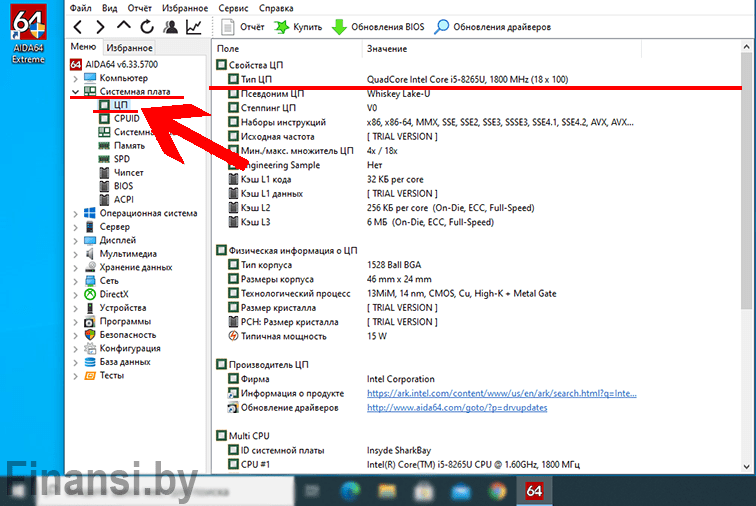Go up one level with the up arrow icon

pyautogui.click(x=123, y=26)
